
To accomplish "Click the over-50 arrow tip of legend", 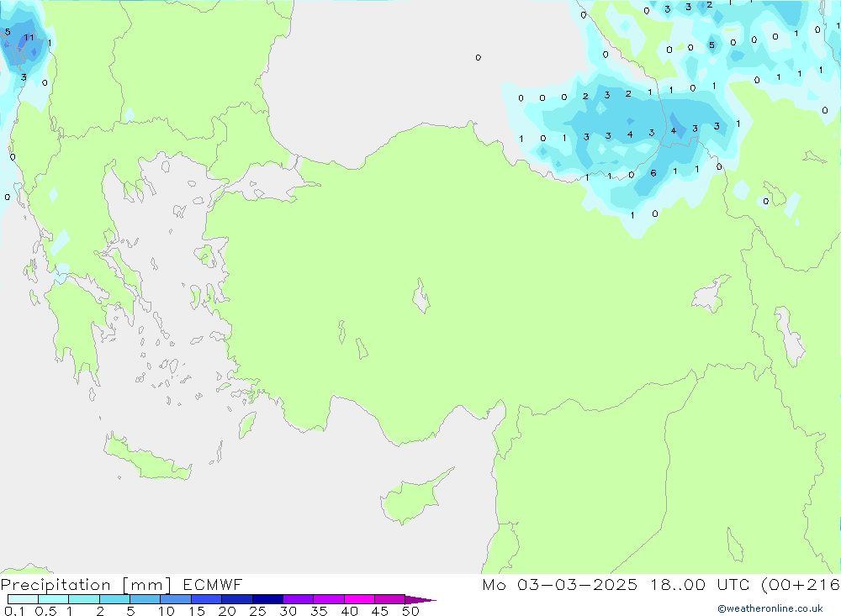I will point(421,600).
